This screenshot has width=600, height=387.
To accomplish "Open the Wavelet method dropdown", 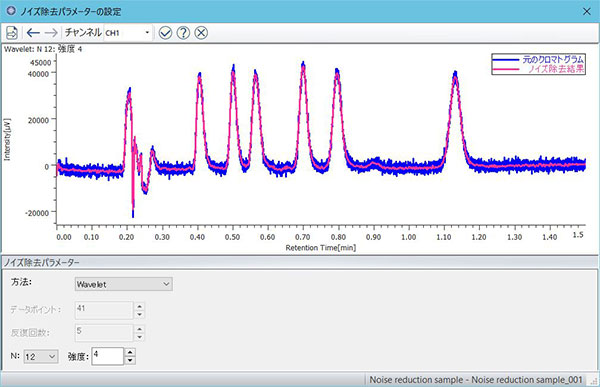I will pyautogui.click(x=124, y=284).
